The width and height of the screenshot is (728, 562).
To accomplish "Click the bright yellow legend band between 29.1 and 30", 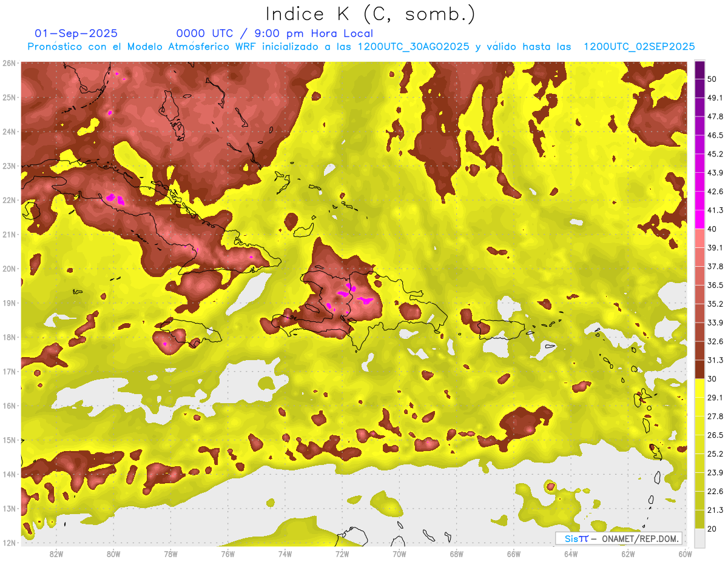I will coord(699,388).
